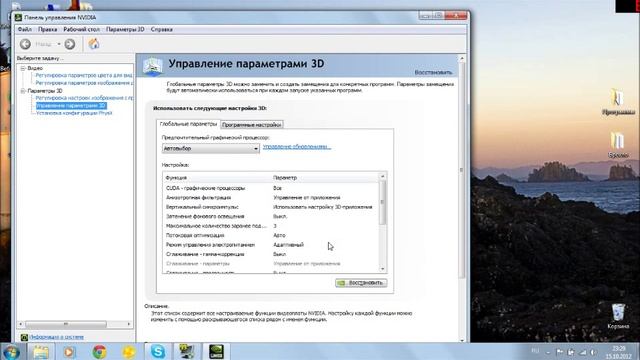640x360 pixels.
Task: Click the system information icon at bottom left
Action: (x=24, y=337)
